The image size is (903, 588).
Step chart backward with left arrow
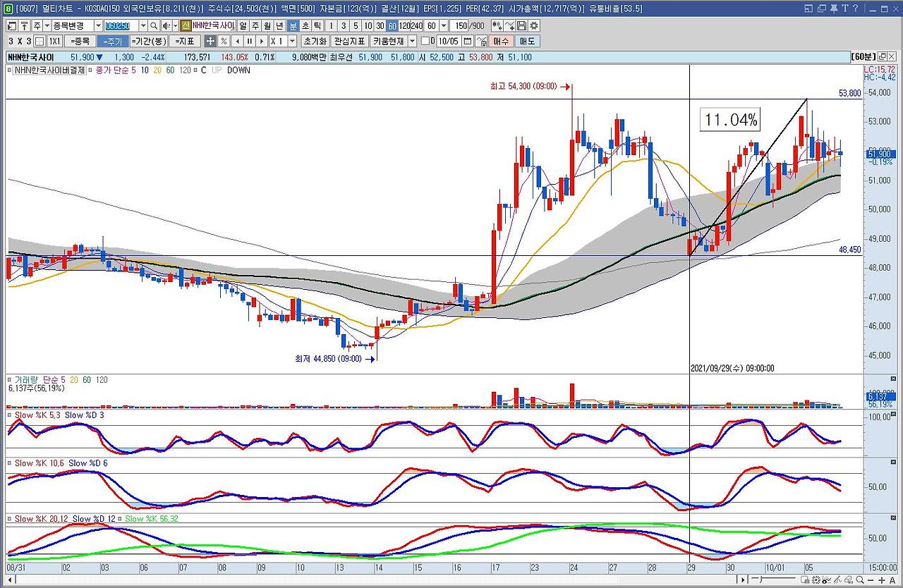237,41
